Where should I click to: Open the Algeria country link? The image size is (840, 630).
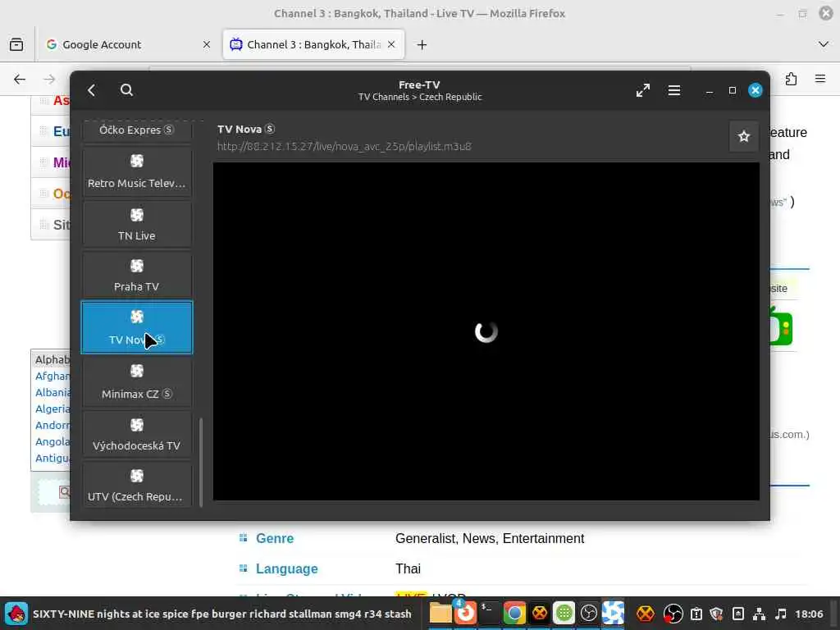(x=52, y=409)
